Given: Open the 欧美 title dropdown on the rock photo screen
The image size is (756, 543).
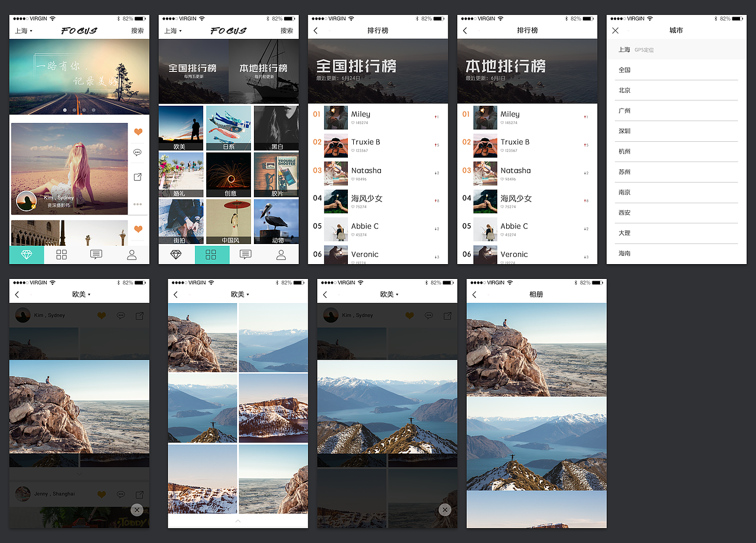Looking at the screenshot, I should pyautogui.click(x=82, y=294).
